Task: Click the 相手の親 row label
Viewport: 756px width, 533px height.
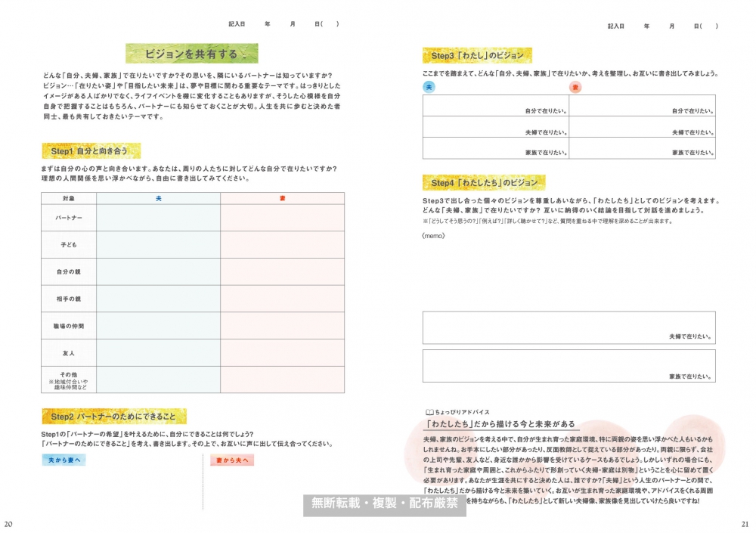Action: (x=69, y=299)
